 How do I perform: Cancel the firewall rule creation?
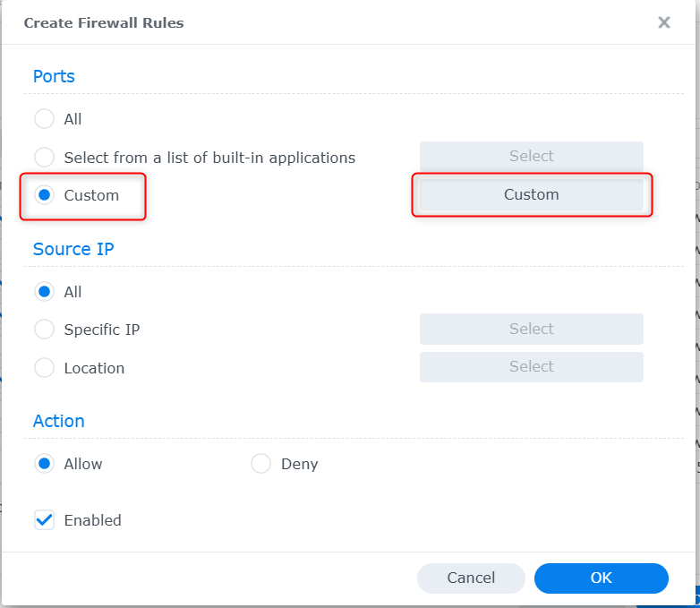(x=471, y=578)
